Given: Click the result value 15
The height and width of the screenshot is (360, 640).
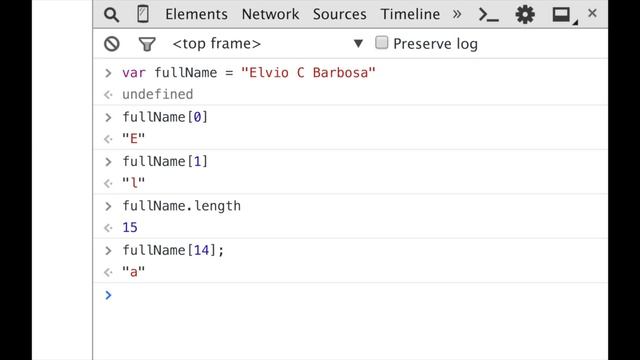Looking at the screenshot, I should (130, 227).
